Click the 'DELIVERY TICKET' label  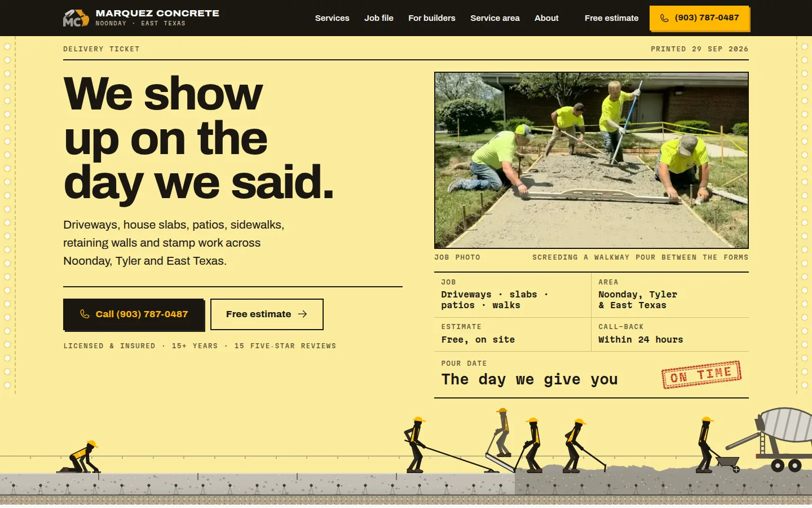point(101,49)
